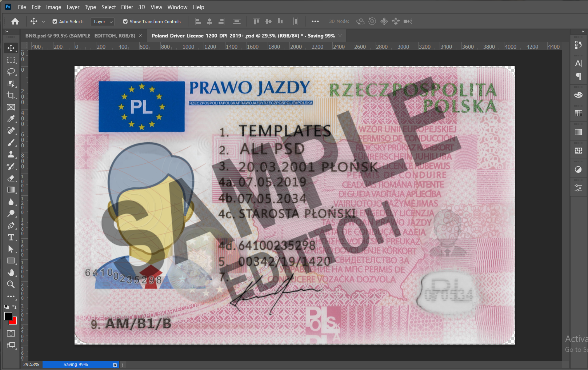Open the Filter menu

click(127, 7)
